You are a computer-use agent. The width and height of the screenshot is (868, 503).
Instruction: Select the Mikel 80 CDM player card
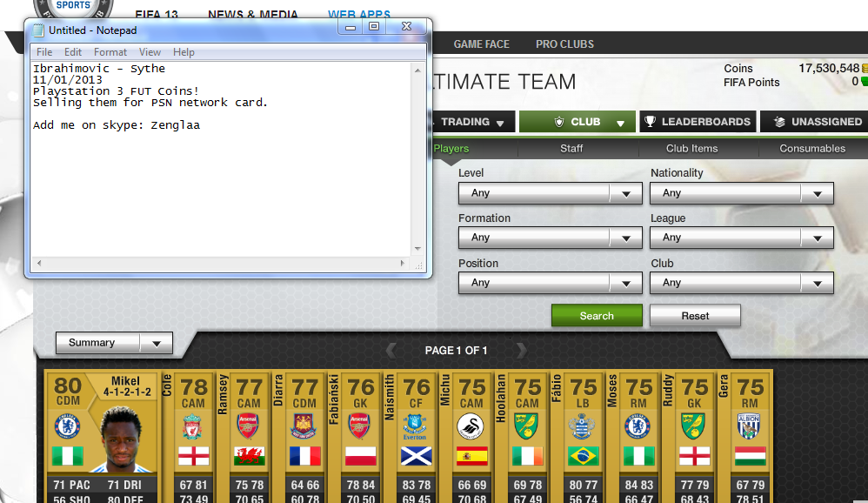102,438
